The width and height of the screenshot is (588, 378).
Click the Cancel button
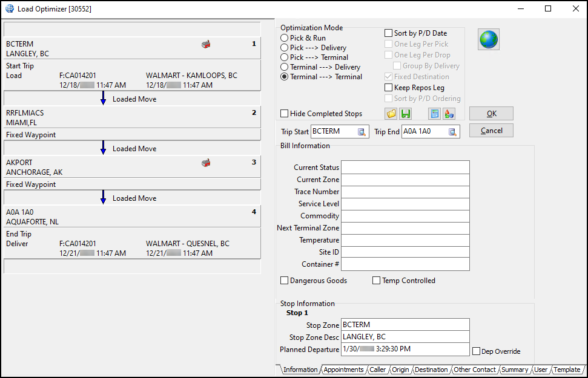491,130
